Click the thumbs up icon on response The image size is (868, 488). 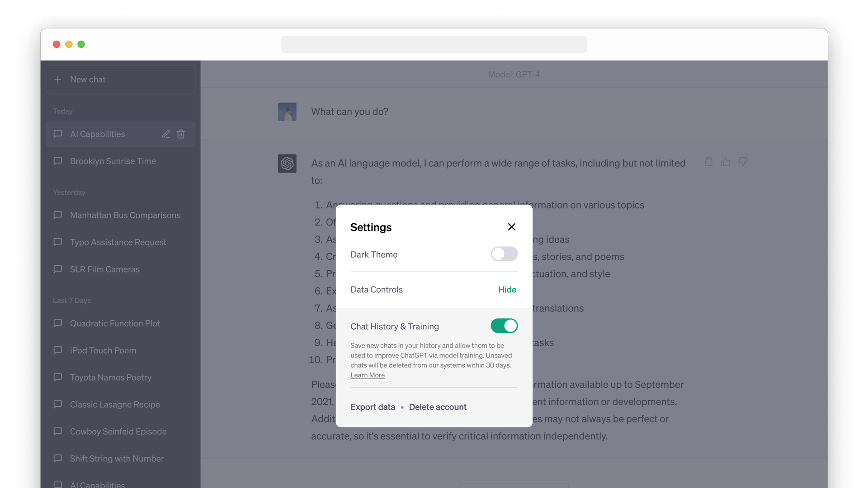tap(726, 161)
